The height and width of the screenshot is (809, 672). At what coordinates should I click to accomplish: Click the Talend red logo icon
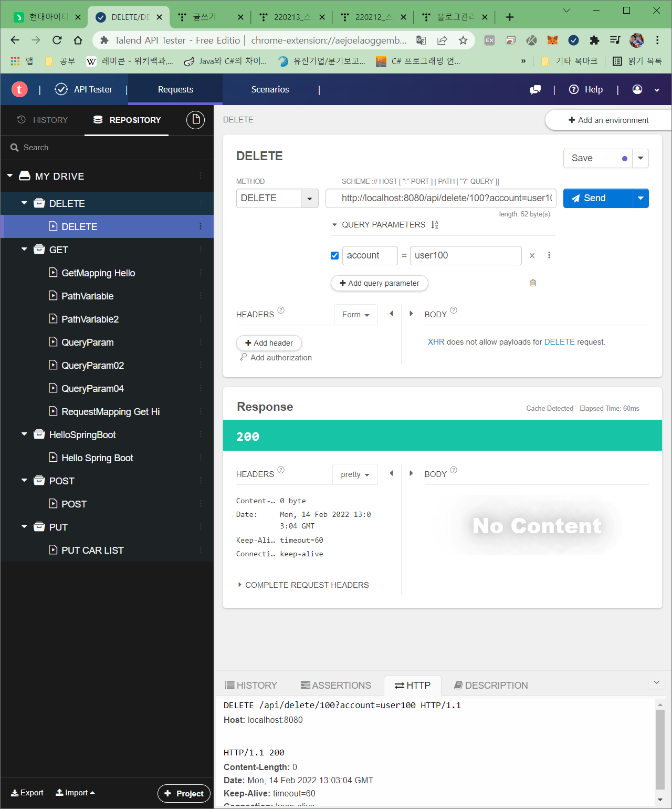[x=19, y=89]
